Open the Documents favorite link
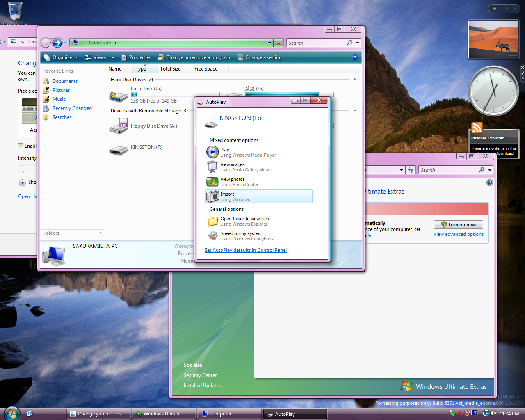 [x=65, y=81]
